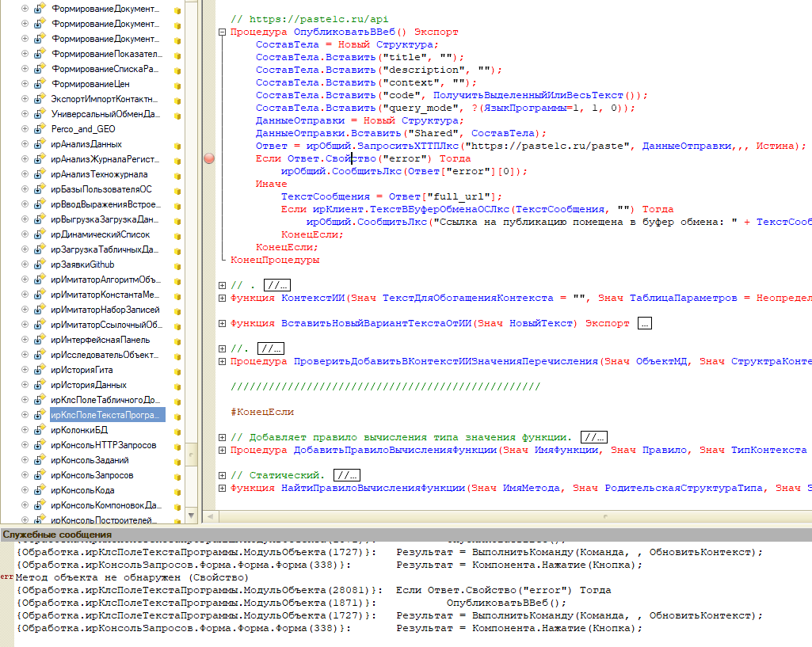Click the yellow cube icon beside ирЗаявкиGithub

pyautogui.click(x=177, y=265)
